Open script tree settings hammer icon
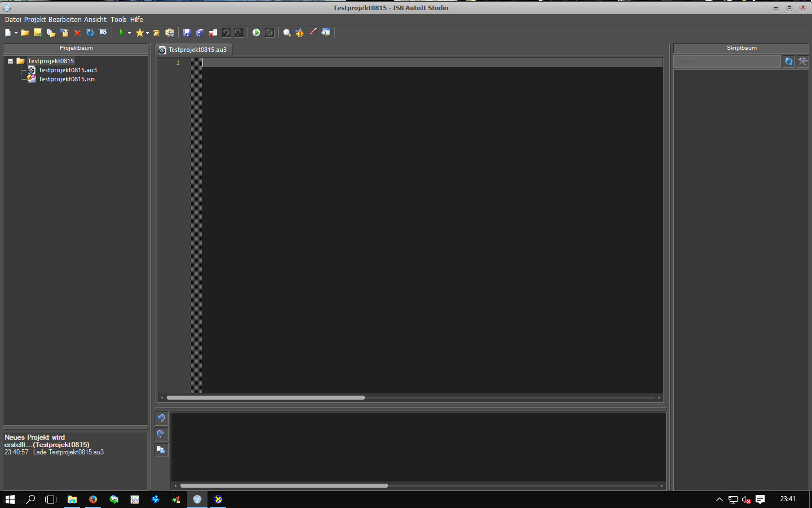This screenshot has width=812, height=508. (802, 61)
